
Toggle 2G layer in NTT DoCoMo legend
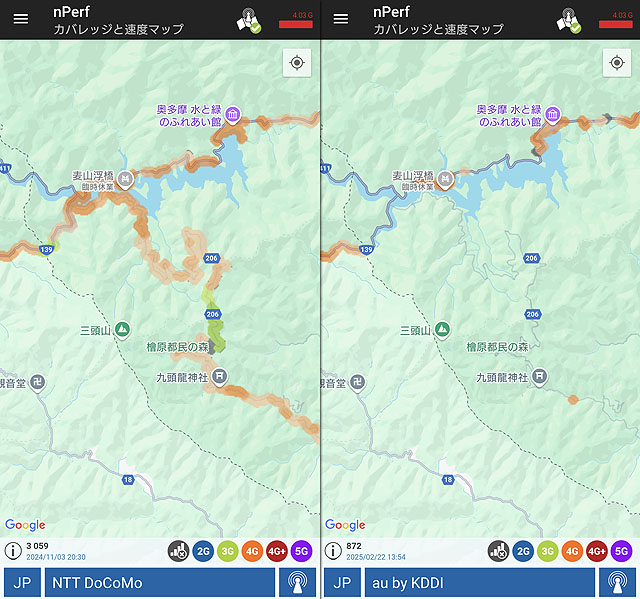pyautogui.click(x=203, y=551)
